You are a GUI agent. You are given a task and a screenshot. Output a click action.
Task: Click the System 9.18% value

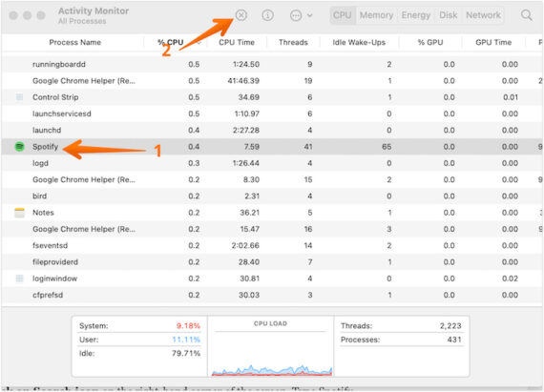[x=188, y=326]
